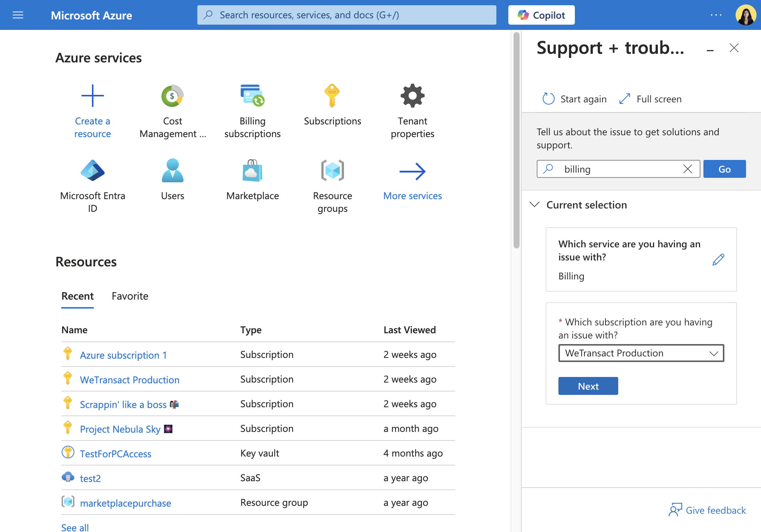Switch to the Recent tab
This screenshot has width=761, height=532.
coord(77,296)
